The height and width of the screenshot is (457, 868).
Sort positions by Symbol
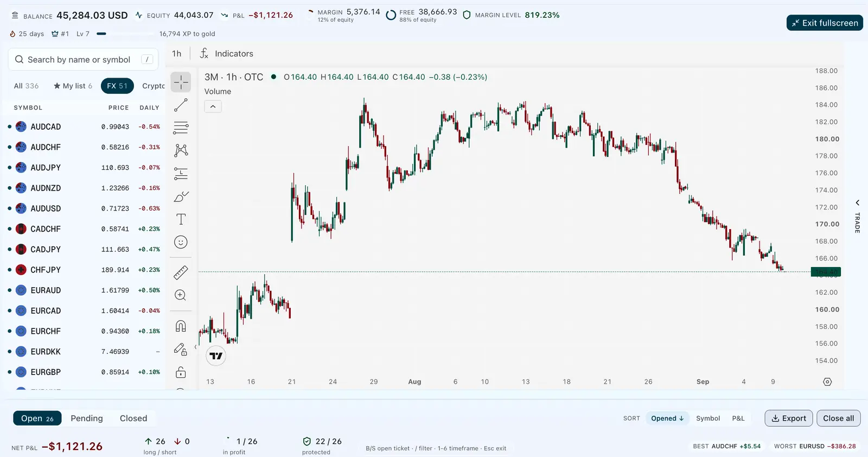[x=708, y=418]
